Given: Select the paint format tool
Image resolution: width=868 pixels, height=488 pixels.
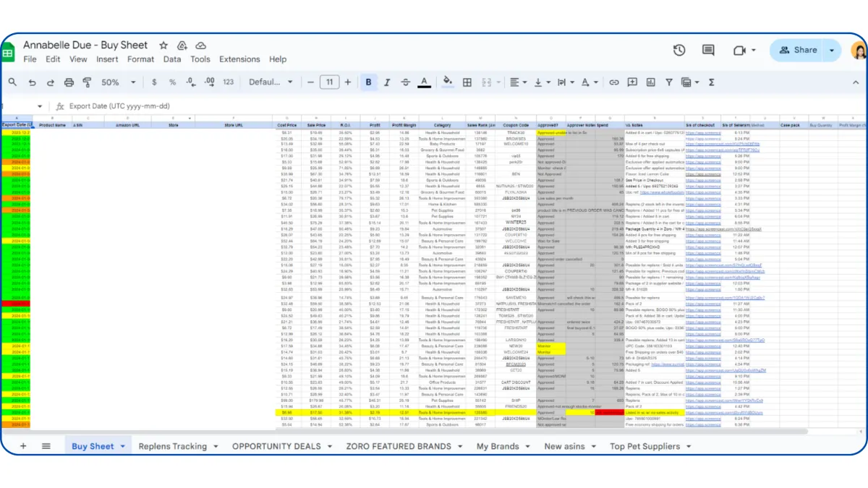Looking at the screenshot, I should [x=88, y=82].
